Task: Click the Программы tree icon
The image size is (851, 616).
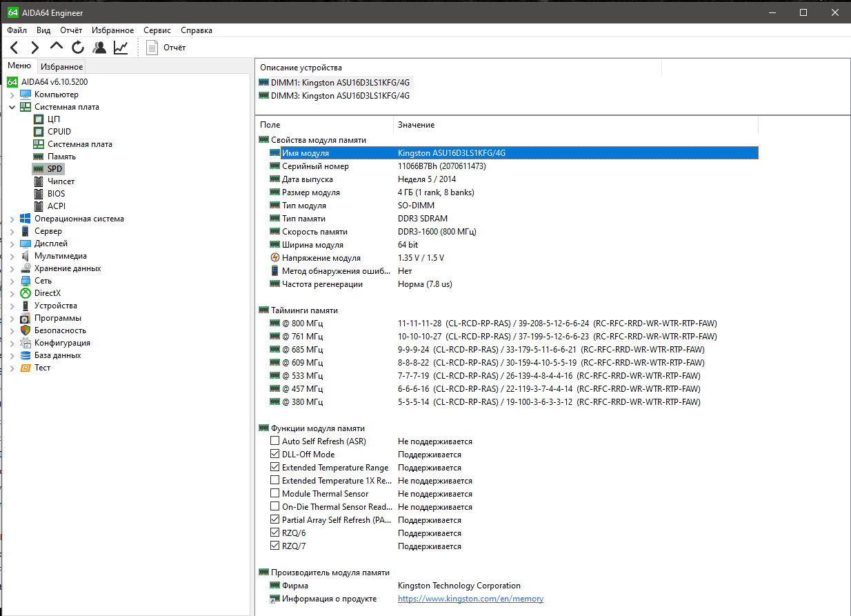Action: pos(26,318)
